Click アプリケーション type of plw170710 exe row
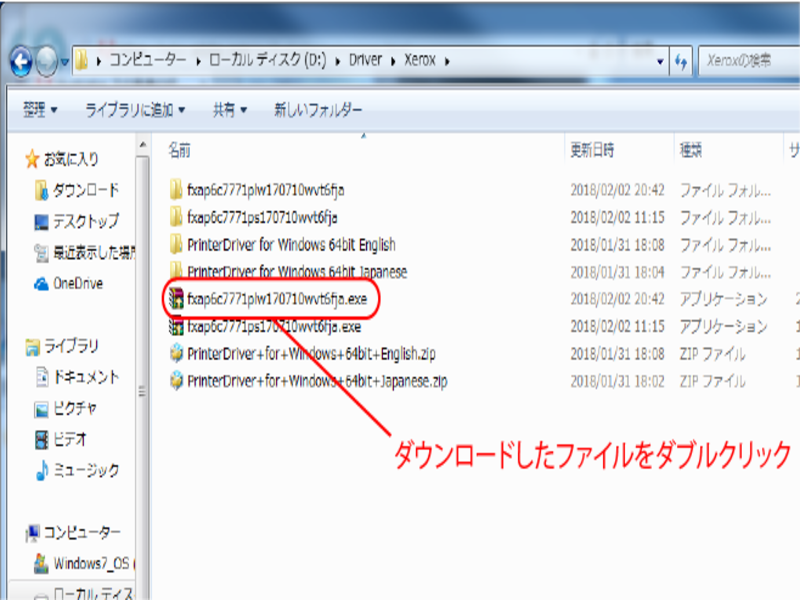The height and width of the screenshot is (600, 800). click(x=723, y=299)
